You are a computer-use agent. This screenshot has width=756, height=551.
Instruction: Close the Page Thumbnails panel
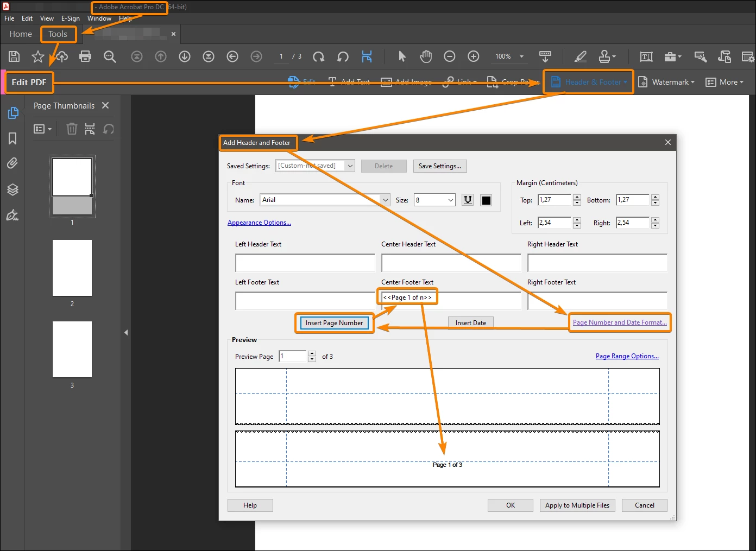tap(105, 105)
